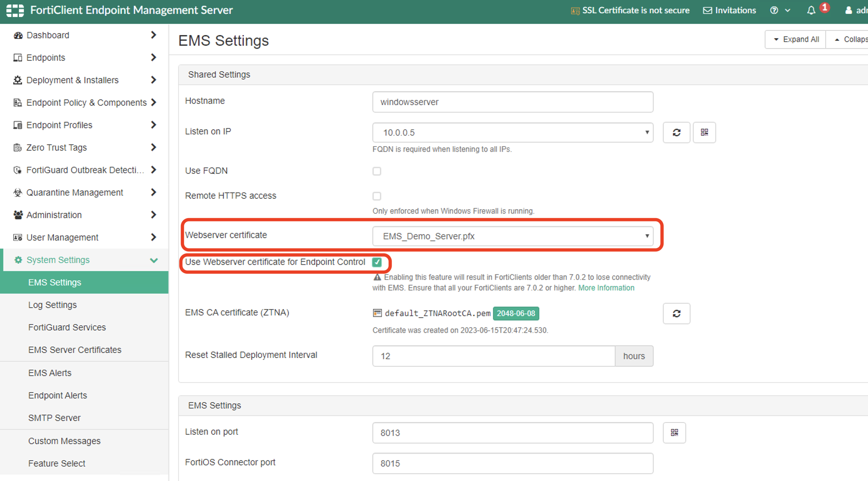Image resolution: width=868 pixels, height=481 pixels.
Task: Open EMS Settings submenu item
Action: [84, 282]
